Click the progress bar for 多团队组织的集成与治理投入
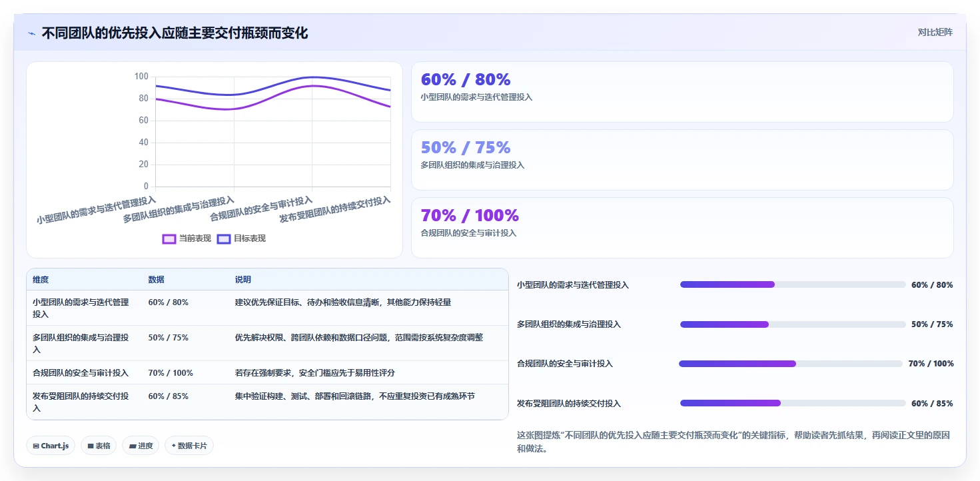This screenshot has width=980, height=481. pyautogui.click(x=793, y=324)
